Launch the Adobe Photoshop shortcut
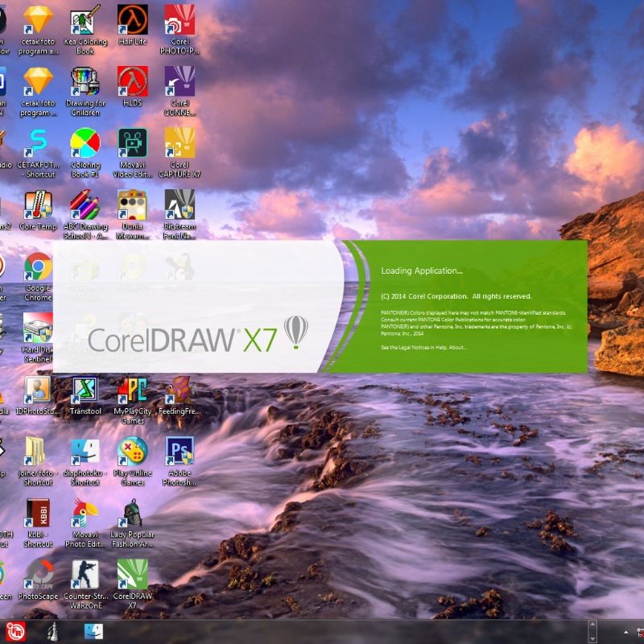Viewport: 644px width, 644px height. point(180,460)
